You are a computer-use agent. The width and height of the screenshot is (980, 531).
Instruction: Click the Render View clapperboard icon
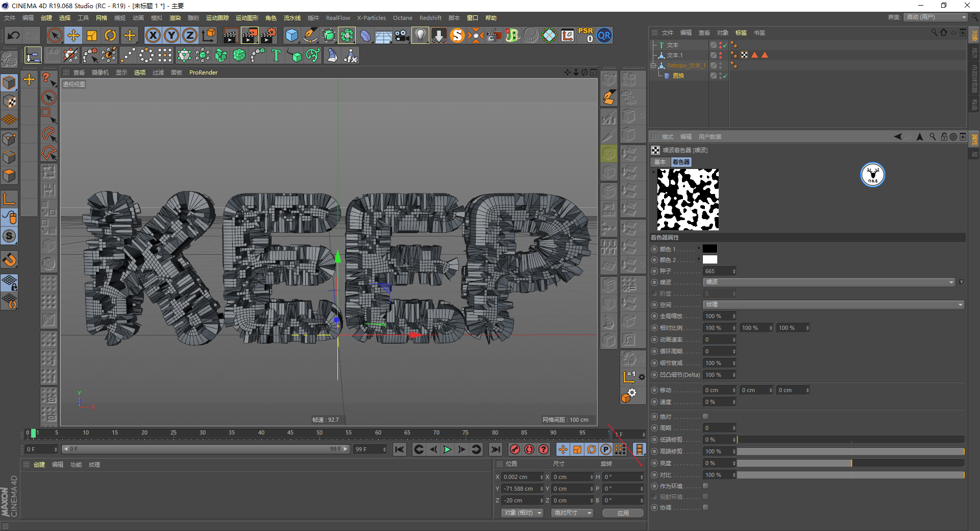click(x=231, y=35)
